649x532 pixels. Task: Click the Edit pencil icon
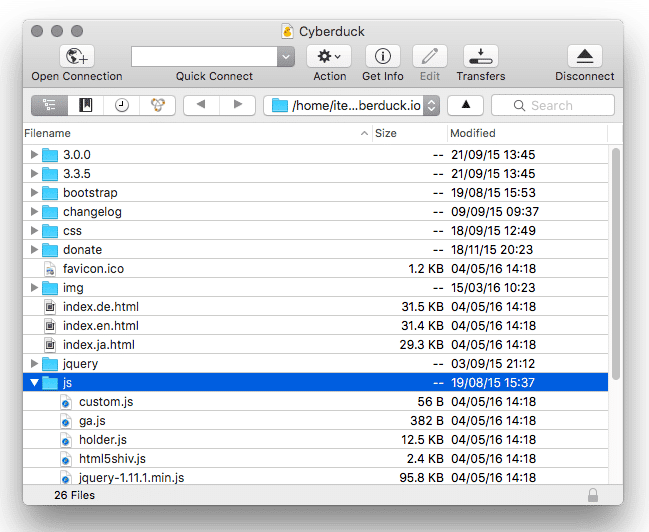[x=430, y=56]
